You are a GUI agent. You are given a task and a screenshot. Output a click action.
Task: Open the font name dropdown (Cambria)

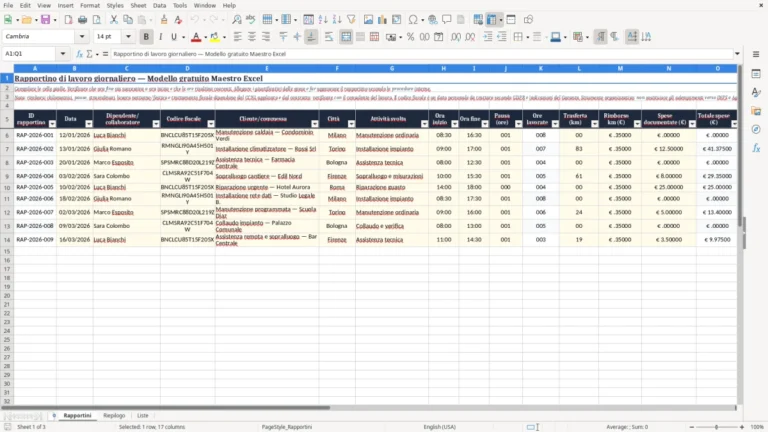click(x=82, y=37)
